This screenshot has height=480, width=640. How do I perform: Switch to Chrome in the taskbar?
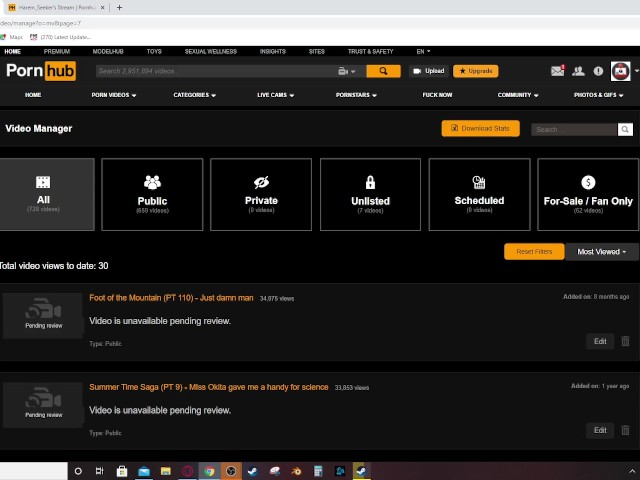pos(209,471)
